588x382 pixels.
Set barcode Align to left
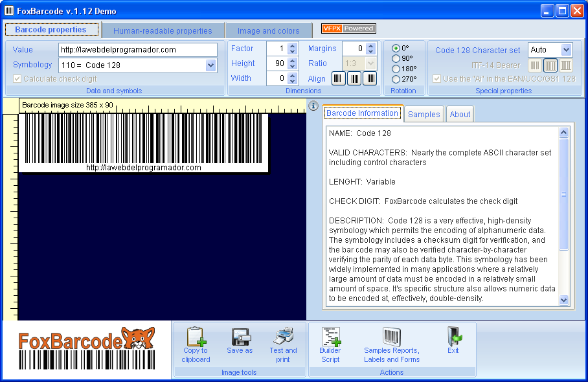pos(338,78)
